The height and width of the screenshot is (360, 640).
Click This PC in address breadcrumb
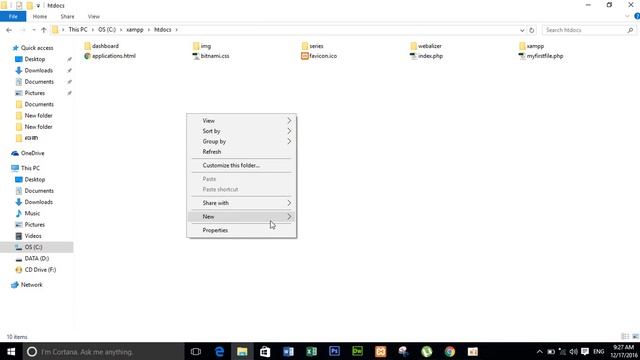coord(78,30)
